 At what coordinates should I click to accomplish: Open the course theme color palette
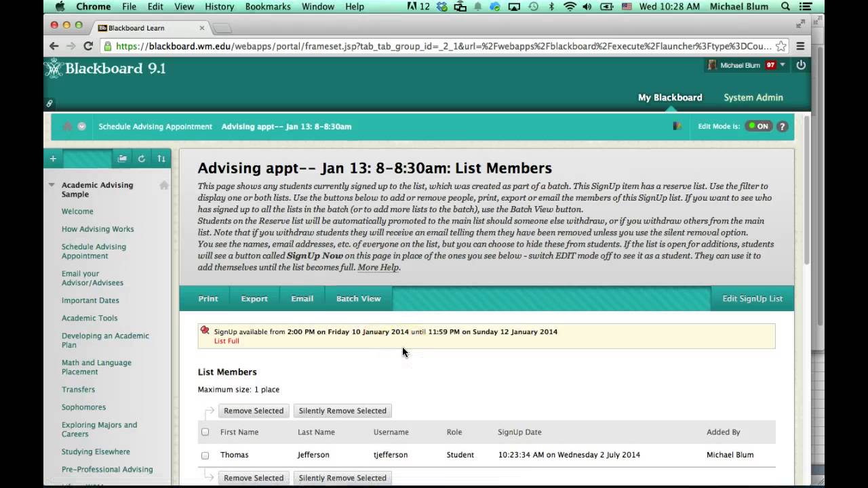[677, 126]
